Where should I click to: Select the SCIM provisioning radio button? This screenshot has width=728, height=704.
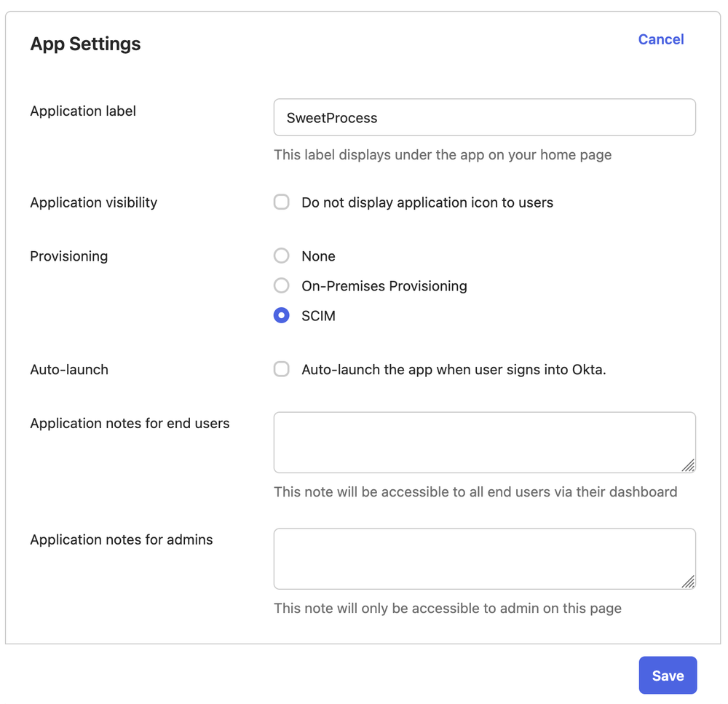tap(281, 315)
